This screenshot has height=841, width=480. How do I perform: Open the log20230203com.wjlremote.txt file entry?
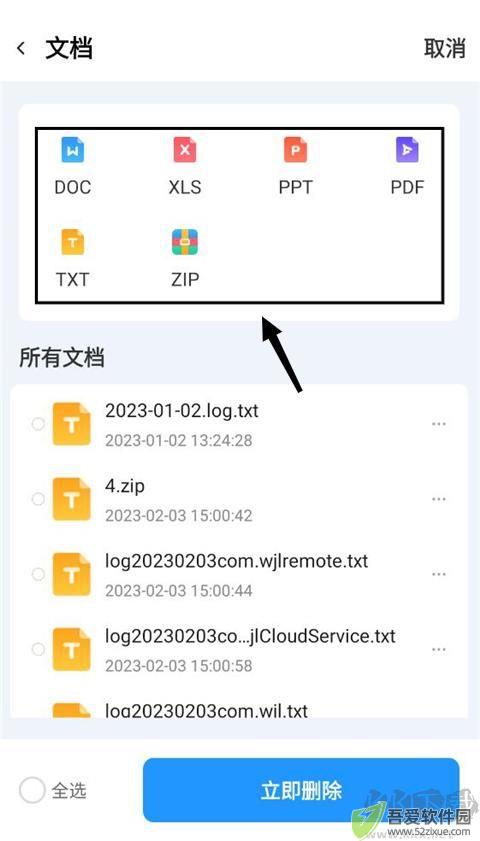point(239,574)
